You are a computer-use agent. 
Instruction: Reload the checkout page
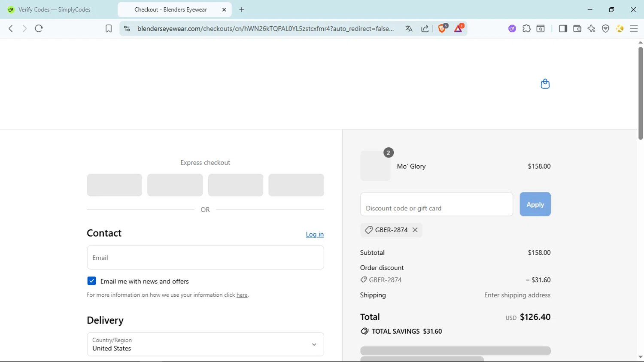pos(39,28)
